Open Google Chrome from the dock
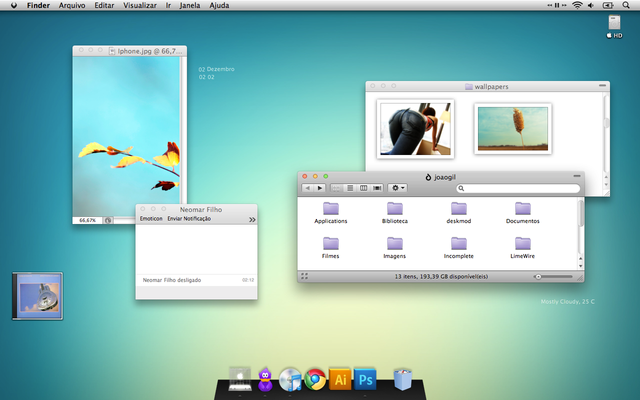 point(315,379)
